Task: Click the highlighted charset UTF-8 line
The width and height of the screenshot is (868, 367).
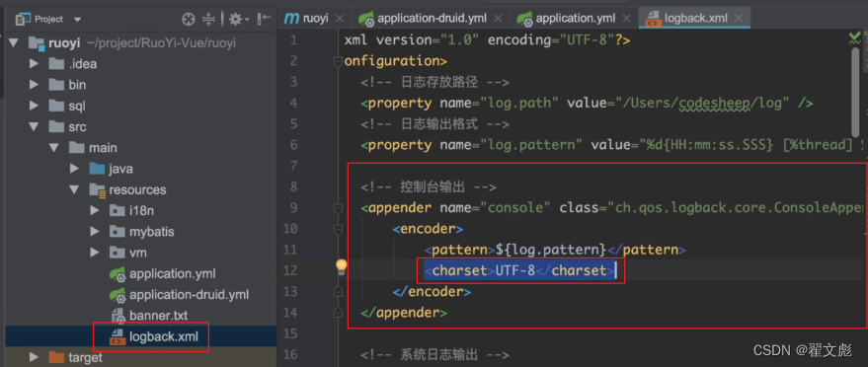Action: coord(519,271)
